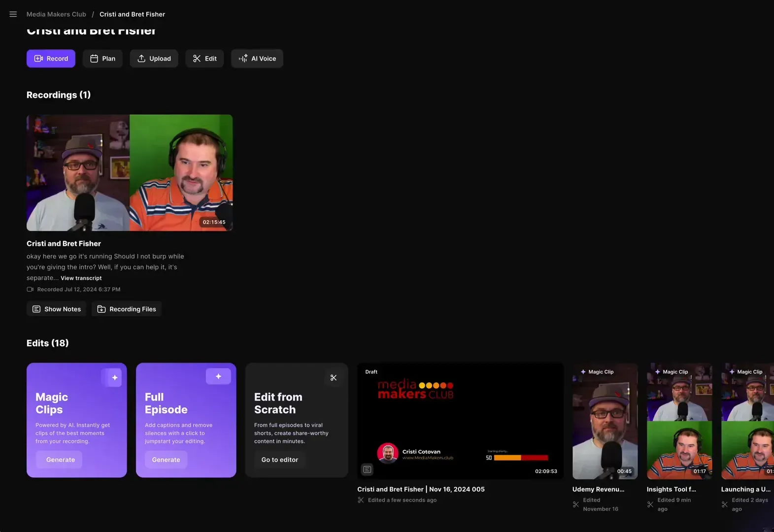774x532 pixels.
Task: Generate Full Episode edit
Action: pos(166,460)
